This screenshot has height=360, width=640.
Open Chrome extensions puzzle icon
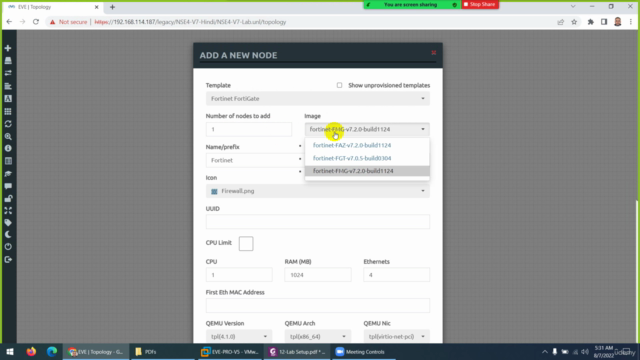(x=590, y=22)
